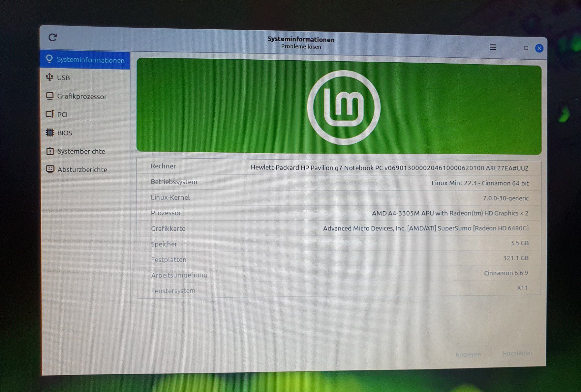Select the HP Pavilion g7 Notebook value
Screen dimensions: 581x392
[x=390, y=168]
